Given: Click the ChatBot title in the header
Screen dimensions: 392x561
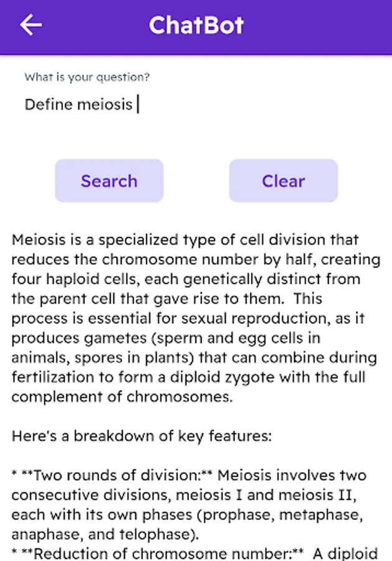Looking at the screenshot, I should pyautogui.click(x=196, y=26).
